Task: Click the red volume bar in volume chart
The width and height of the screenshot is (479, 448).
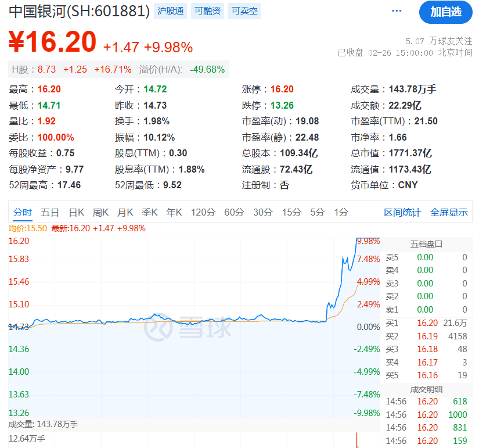Action: (357, 440)
